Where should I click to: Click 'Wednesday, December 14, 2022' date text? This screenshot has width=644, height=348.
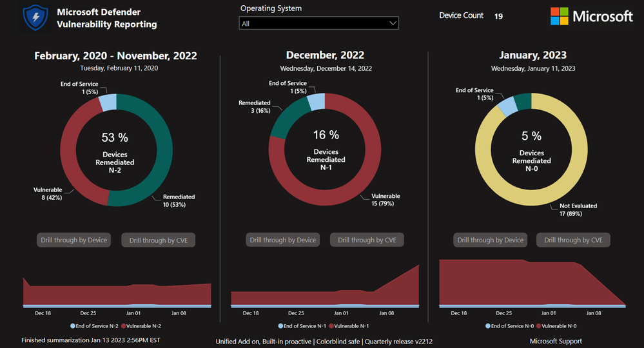[x=326, y=68]
